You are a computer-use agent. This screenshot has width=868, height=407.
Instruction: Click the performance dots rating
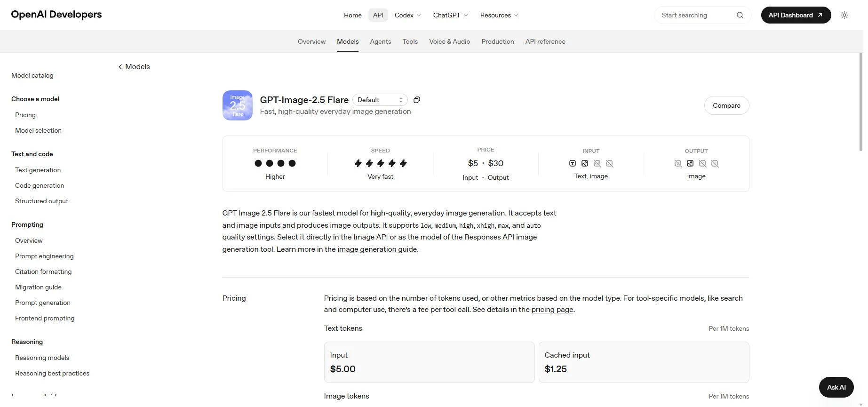click(x=275, y=163)
